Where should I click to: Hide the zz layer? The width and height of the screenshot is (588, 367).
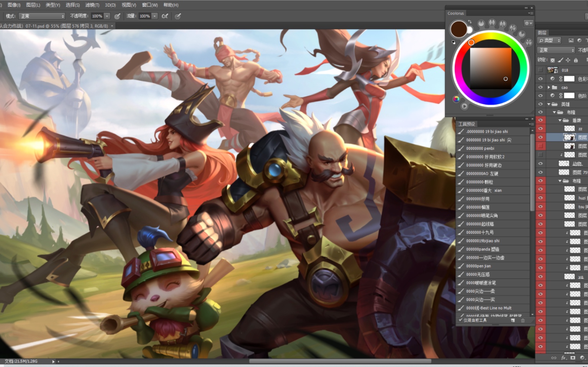[x=540, y=129]
